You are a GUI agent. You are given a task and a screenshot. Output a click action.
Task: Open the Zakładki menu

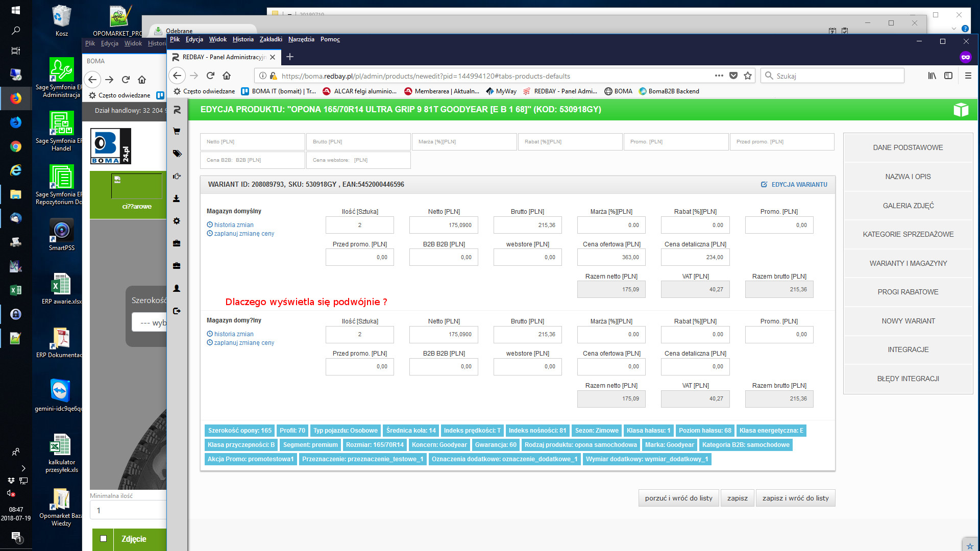(271, 39)
